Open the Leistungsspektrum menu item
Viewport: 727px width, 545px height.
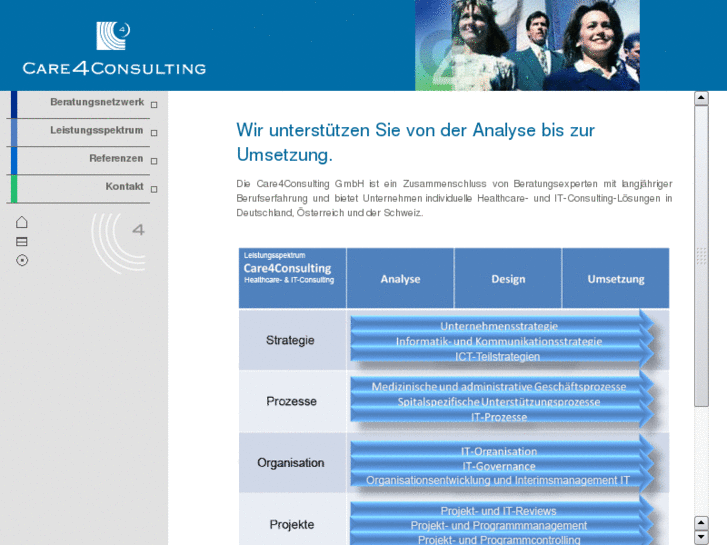(96, 130)
